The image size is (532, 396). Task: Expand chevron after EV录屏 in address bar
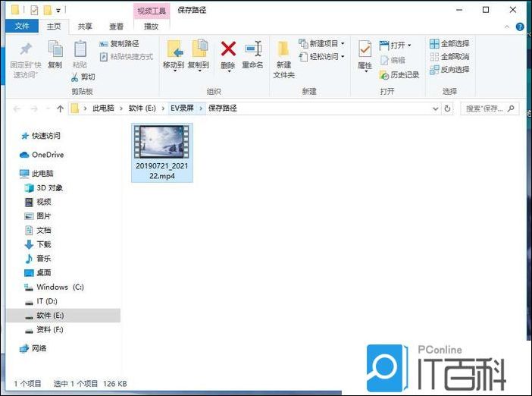(x=201, y=108)
